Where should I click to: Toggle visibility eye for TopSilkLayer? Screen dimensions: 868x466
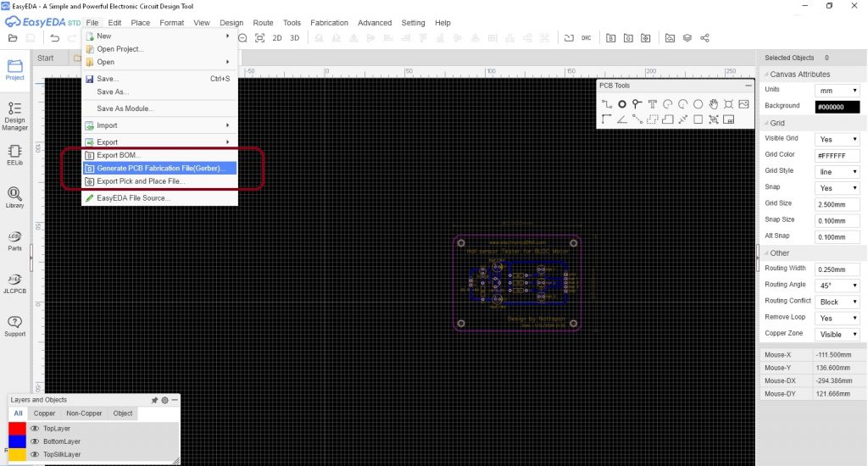click(35, 454)
